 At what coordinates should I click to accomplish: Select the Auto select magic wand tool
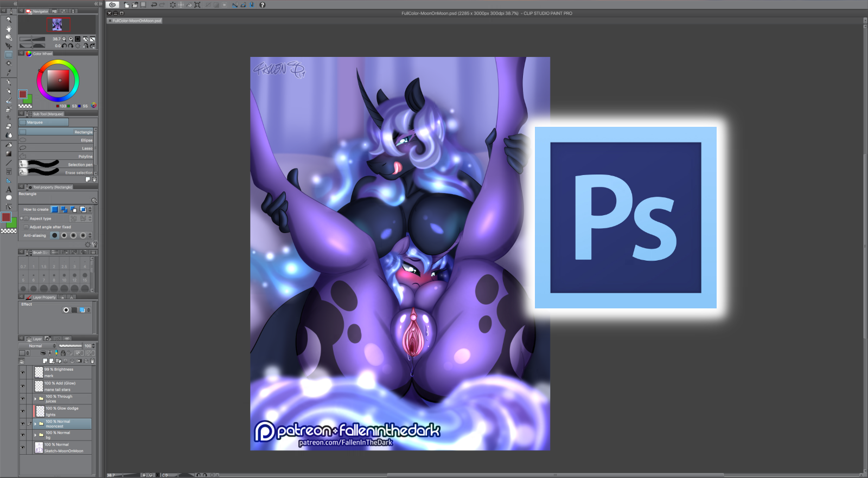pos(9,63)
